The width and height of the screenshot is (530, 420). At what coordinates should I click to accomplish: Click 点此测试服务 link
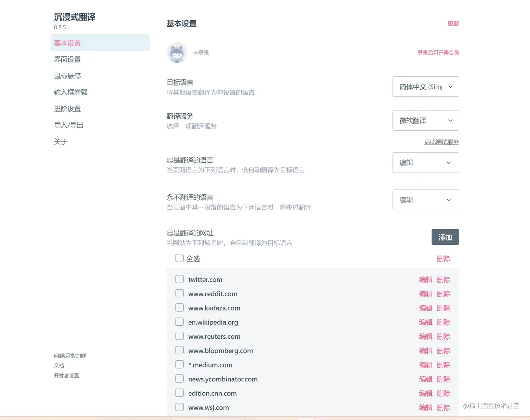coord(441,142)
